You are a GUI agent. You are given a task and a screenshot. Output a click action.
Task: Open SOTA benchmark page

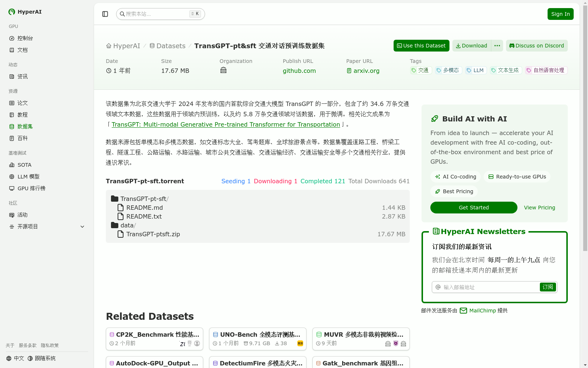pyautogui.click(x=47, y=165)
